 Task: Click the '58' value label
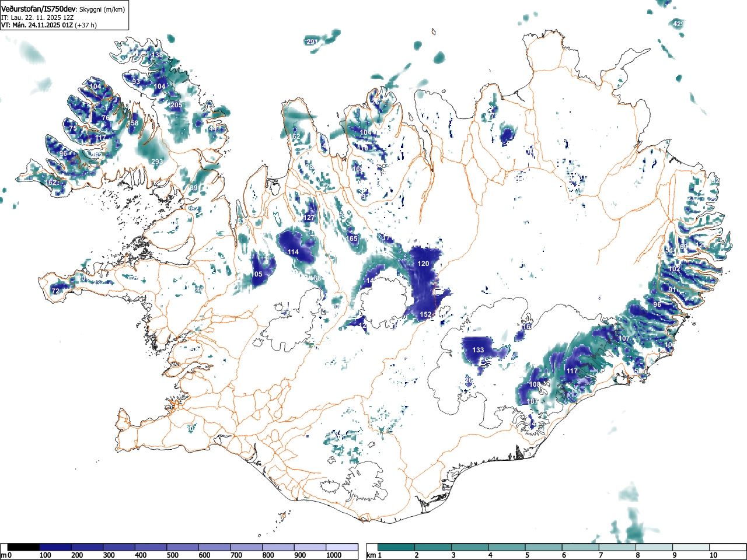click(135, 123)
